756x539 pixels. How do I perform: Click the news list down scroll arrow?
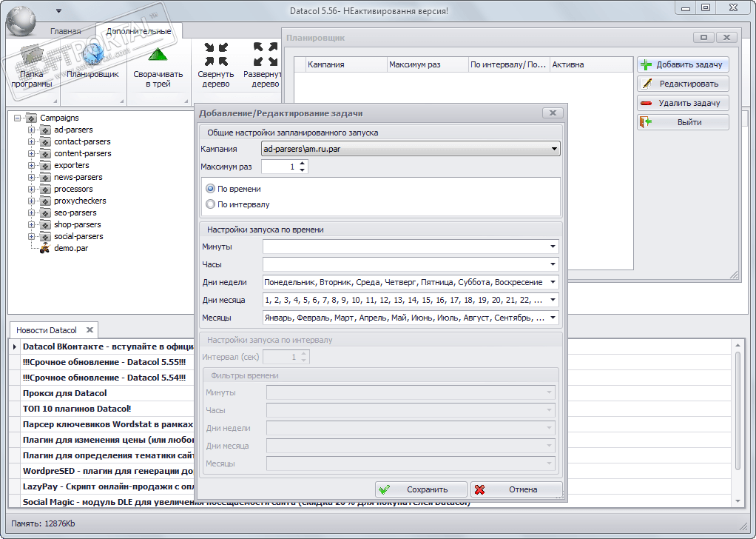pos(738,501)
